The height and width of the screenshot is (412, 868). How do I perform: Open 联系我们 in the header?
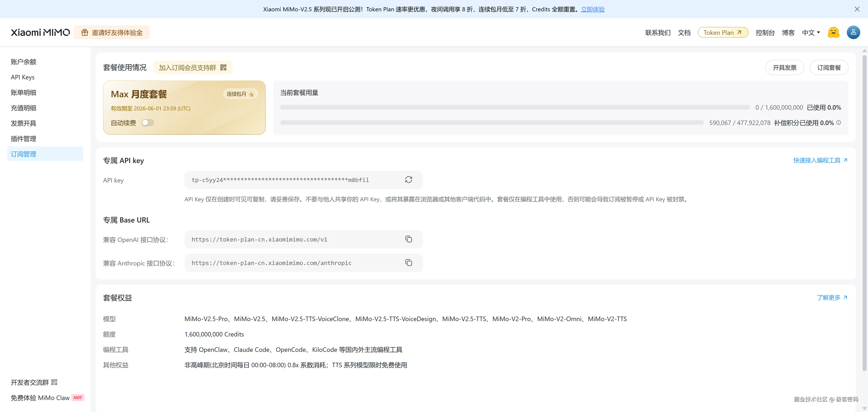point(658,32)
